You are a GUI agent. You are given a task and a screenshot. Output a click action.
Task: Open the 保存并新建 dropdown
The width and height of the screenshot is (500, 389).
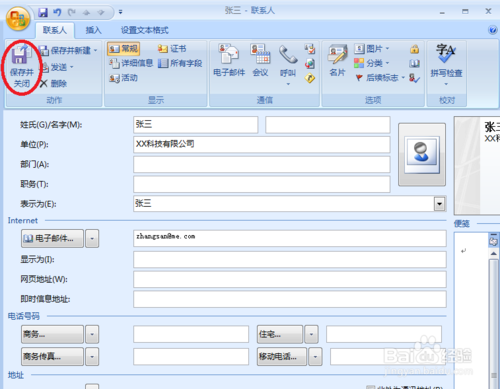(x=95, y=50)
